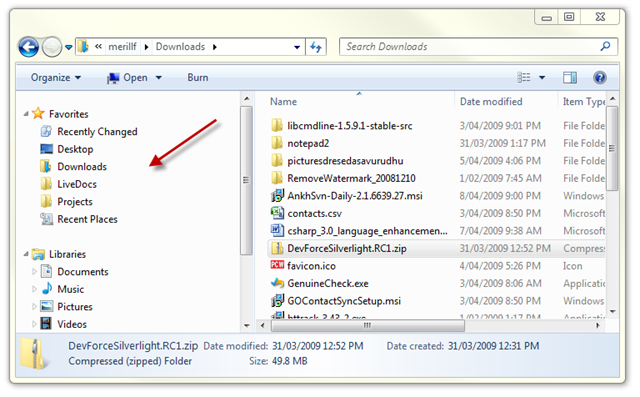The width and height of the screenshot is (640, 397).
Task: Click the folder icon in the address bar
Action: pos(83,47)
